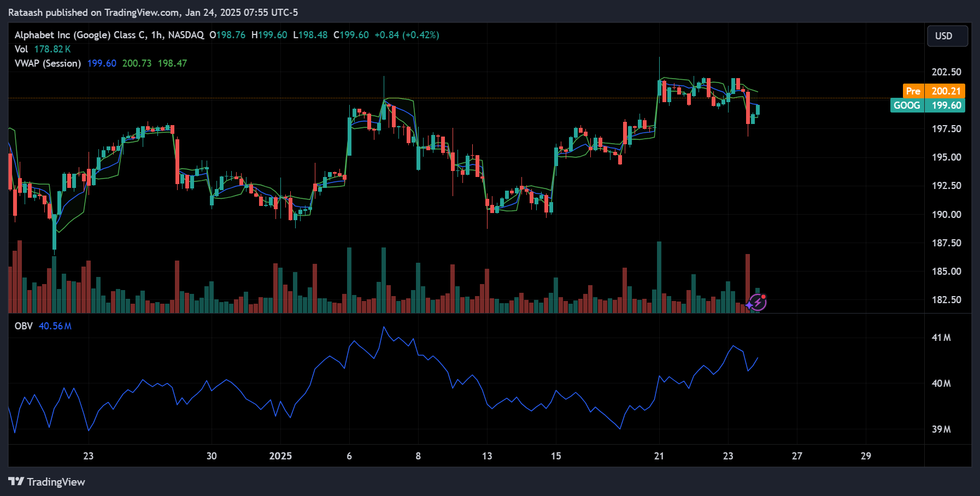Screen dimensions: 980x496
Task: Click the GOOG 199.60 price label
Action: pos(928,105)
